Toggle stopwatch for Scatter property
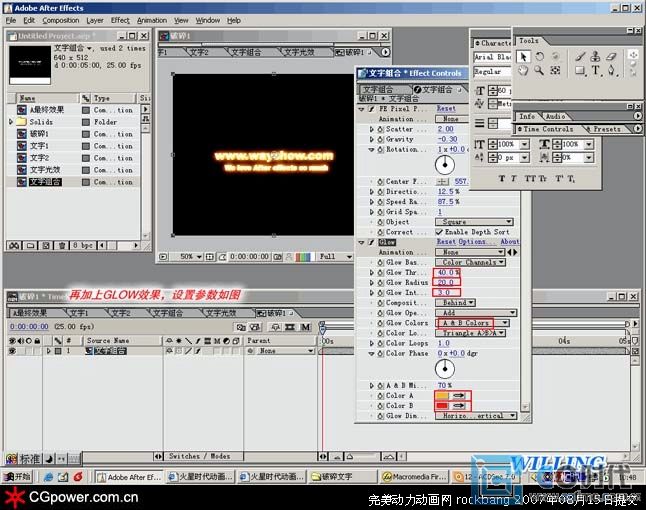This screenshot has width=646, height=510. 381,129
